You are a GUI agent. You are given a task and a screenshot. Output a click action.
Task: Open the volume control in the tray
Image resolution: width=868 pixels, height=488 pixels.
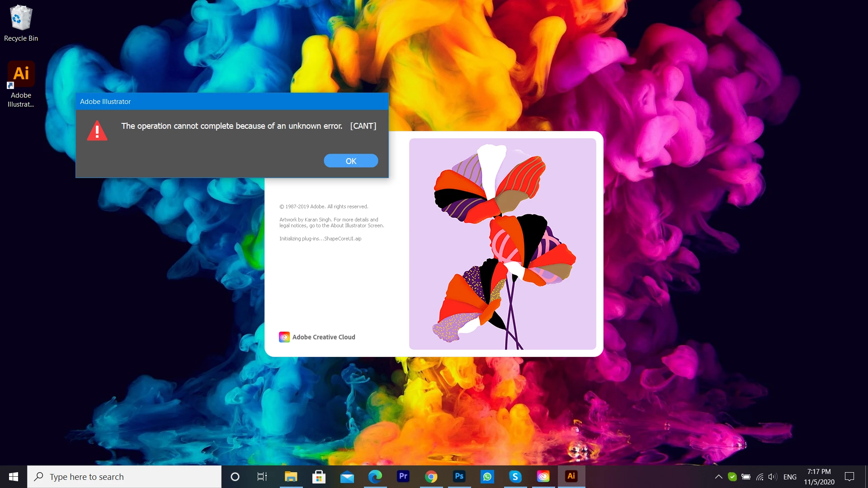772,477
